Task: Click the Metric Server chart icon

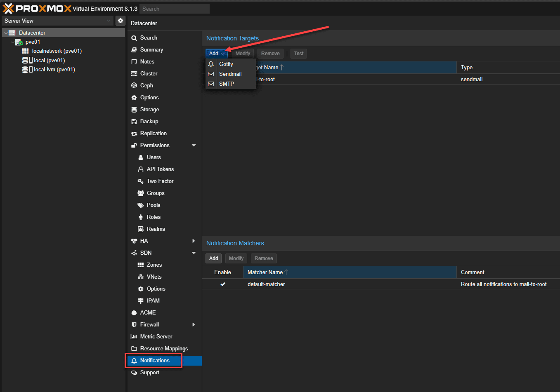Action: (134, 337)
